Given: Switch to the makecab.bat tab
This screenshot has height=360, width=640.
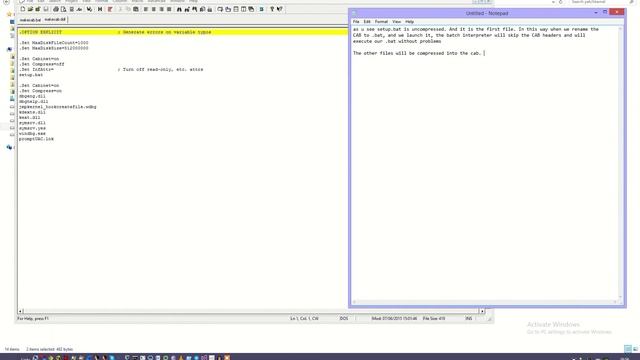Looking at the screenshot, I should click(30, 20).
